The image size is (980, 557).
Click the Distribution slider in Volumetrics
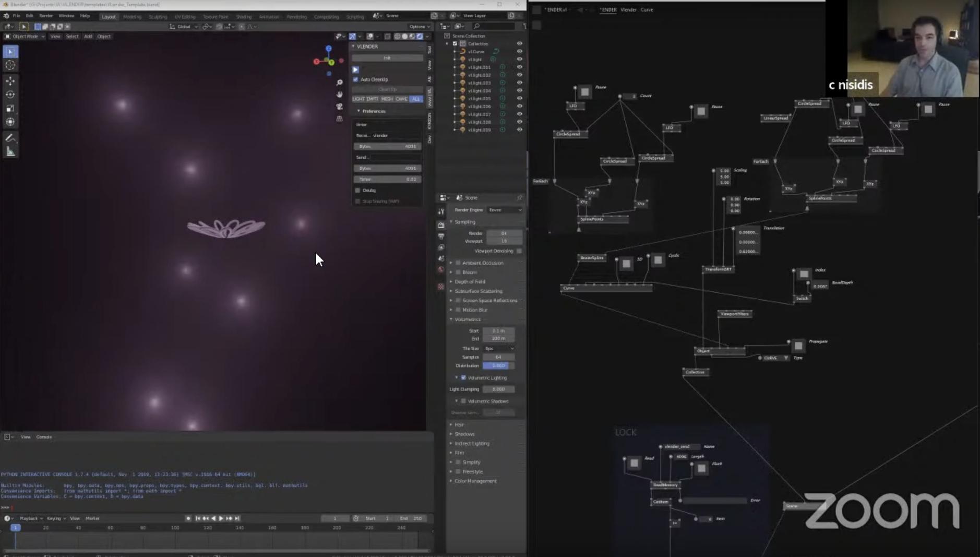point(498,366)
